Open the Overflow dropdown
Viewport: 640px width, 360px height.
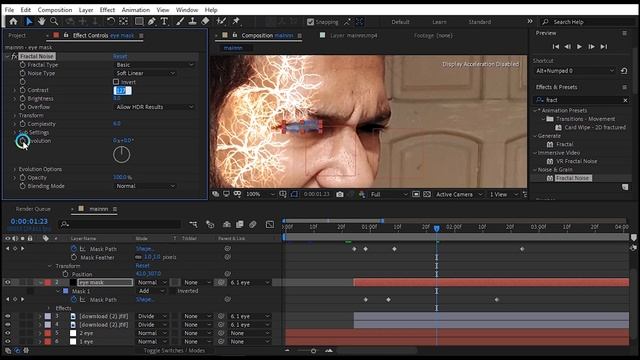tap(155, 107)
